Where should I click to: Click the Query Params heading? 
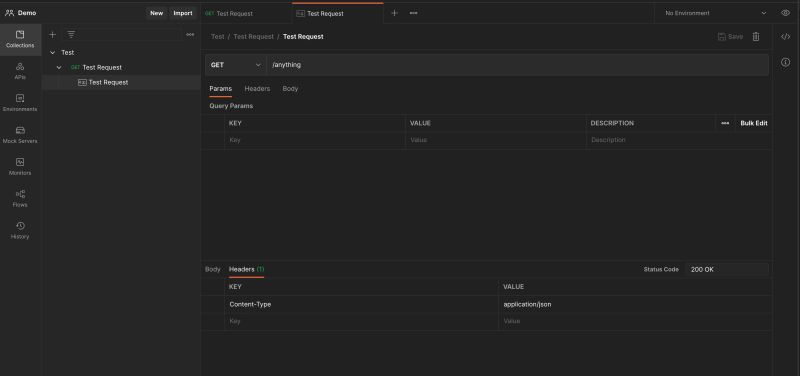point(231,106)
